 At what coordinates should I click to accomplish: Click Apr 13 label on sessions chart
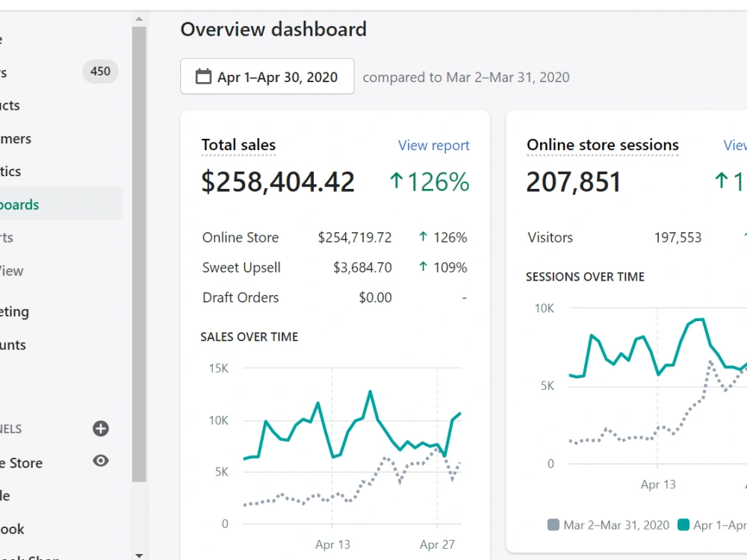click(x=658, y=485)
